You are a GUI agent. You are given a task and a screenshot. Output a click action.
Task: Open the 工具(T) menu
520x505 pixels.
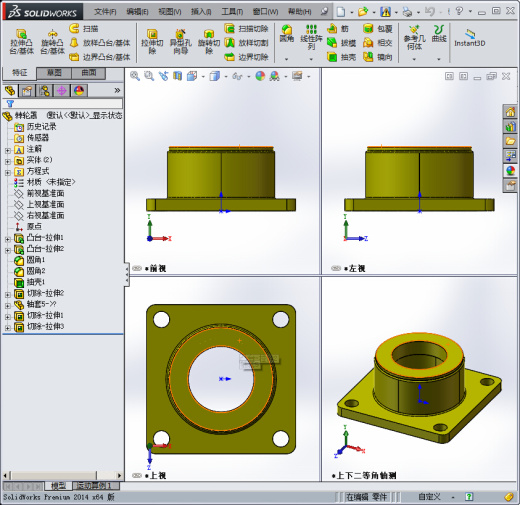click(x=232, y=12)
